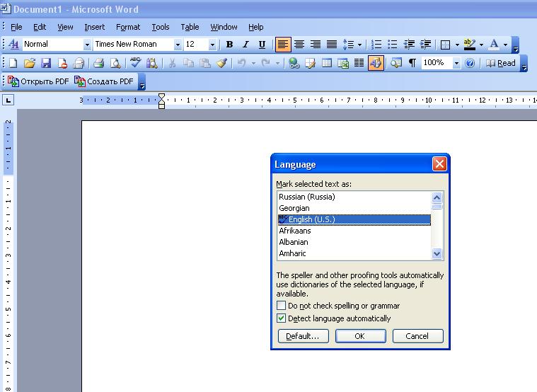Toggle Underline formatting
The height and width of the screenshot is (392, 537).
click(x=262, y=45)
